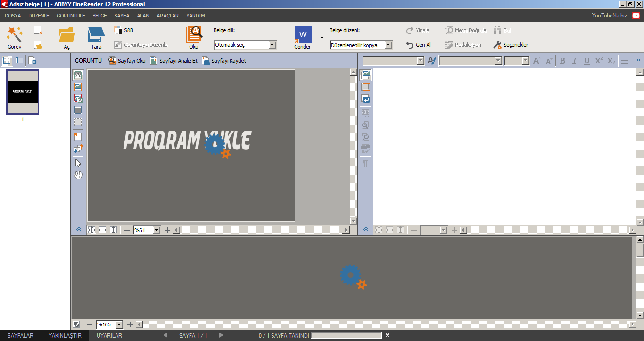Open the DOSYA menu
Viewport: 644px width, 341px height.
click(13, 16)
